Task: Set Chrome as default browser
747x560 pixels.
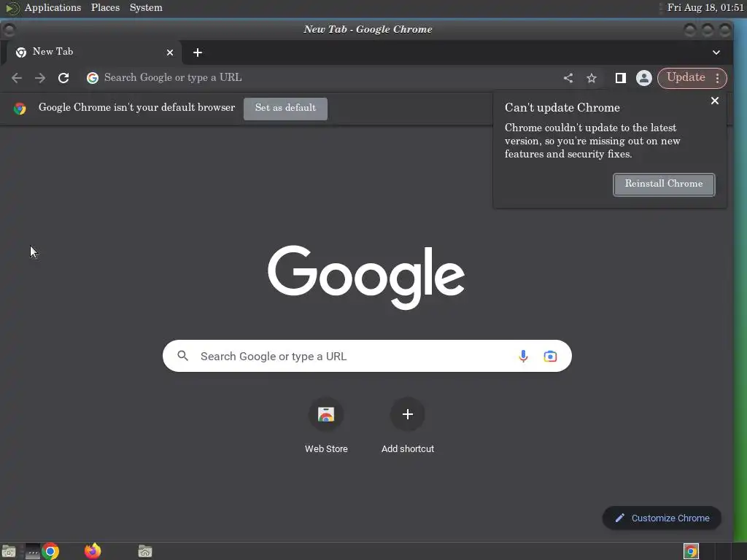Action: [285, 109]
